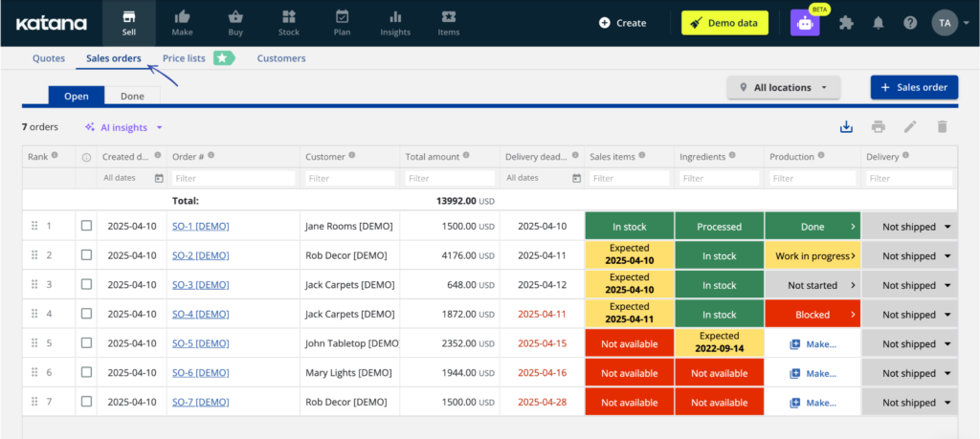The width and height of the screenshot is (980, 439).
Task: Tick the checkbox for SO-2 [DEMO]
Action: pyautogui.click(x=86, y=254)
